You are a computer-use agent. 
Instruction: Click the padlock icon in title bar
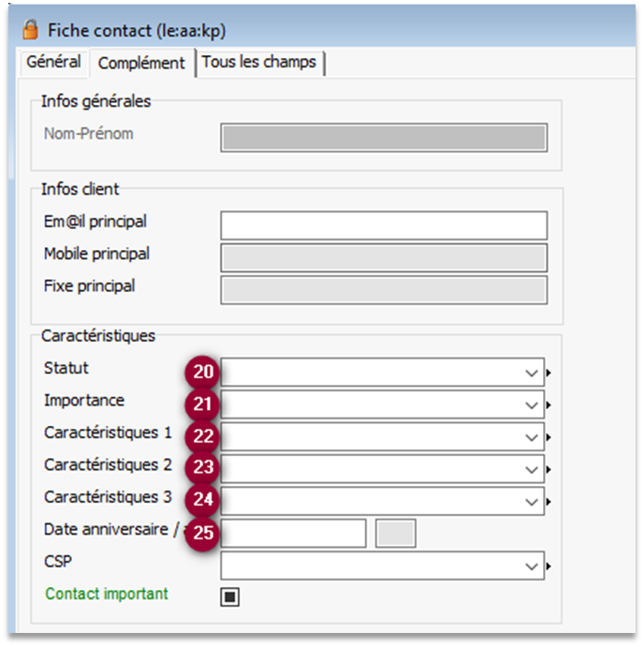(x=31, y=29)
